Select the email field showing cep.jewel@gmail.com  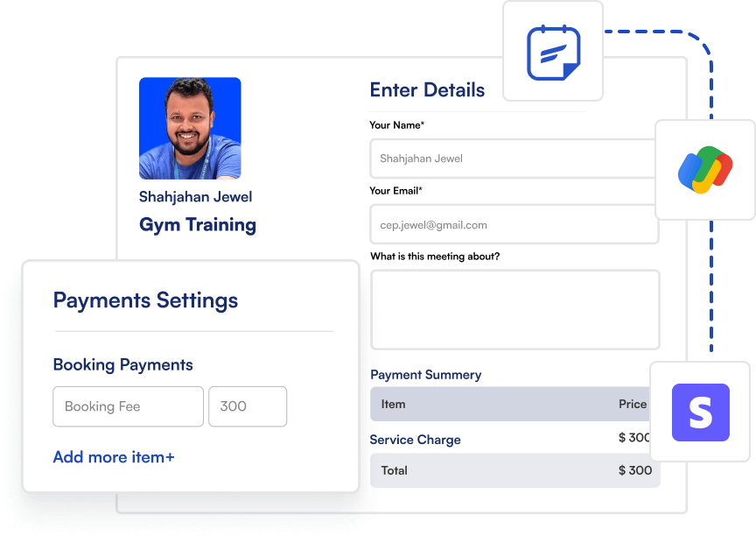click(514, 225)
